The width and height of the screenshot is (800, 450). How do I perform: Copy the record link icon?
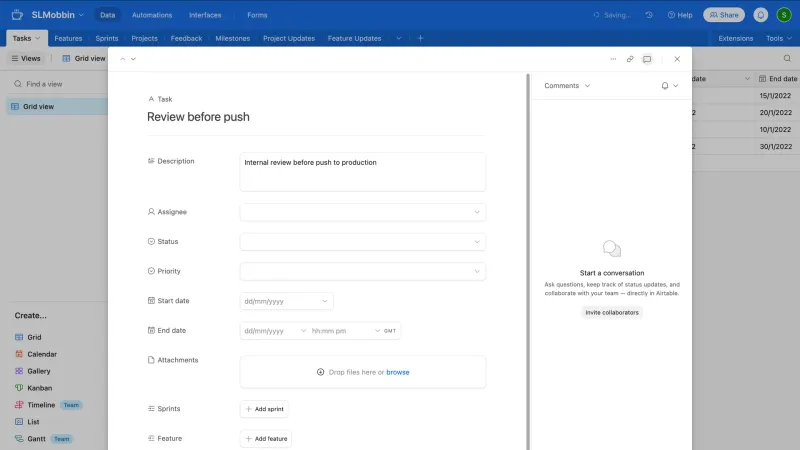pyautogui.click(x=630, y=59)
